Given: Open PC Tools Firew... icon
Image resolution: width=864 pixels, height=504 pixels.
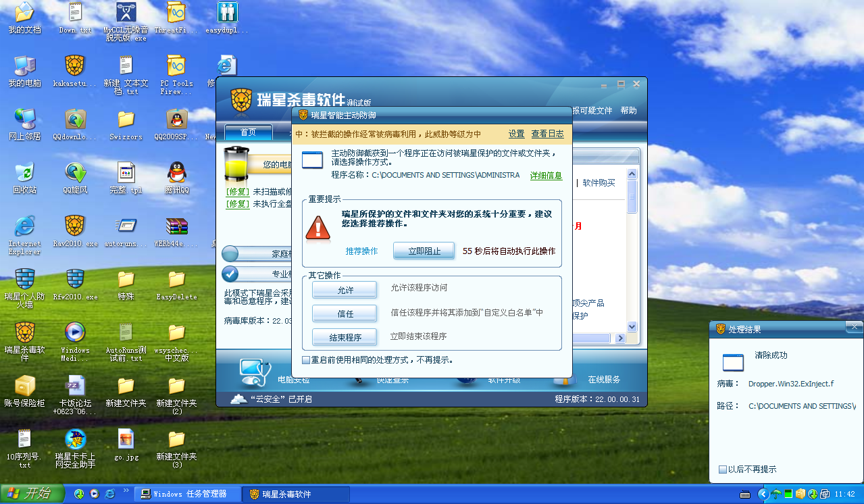Looking at the screenshot, I should pyautogui.click(x=176, y=75).
